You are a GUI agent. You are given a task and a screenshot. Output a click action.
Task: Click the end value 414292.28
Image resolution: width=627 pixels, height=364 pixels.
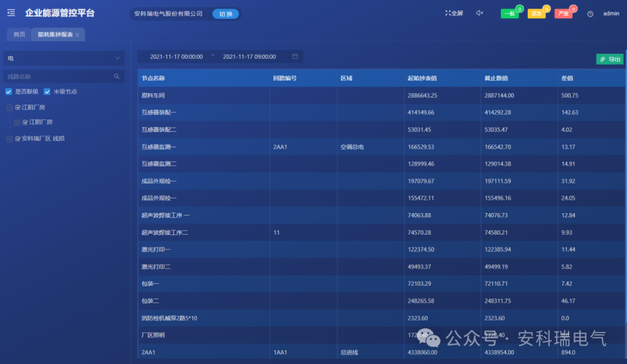[x=498, y=113]
